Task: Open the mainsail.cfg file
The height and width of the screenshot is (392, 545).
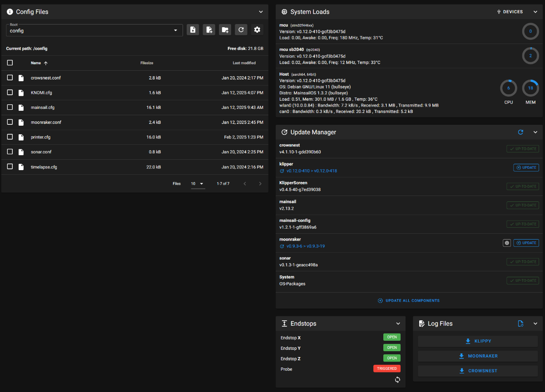Action: coord(43,108)
